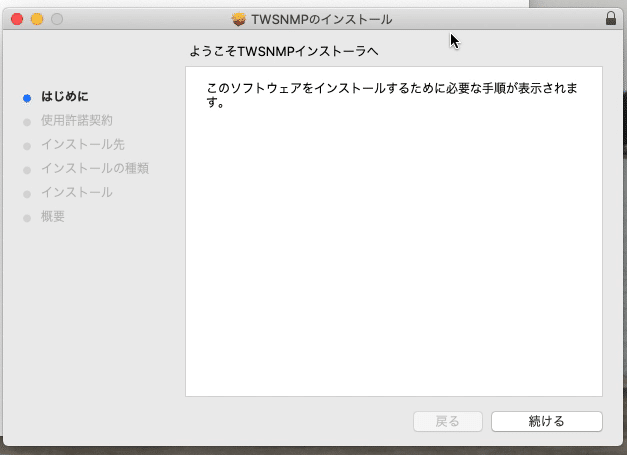Screen dimensions: 627x455
Task: Click the grey bullet beside インストールの種類
Action: tap(27, 170)
